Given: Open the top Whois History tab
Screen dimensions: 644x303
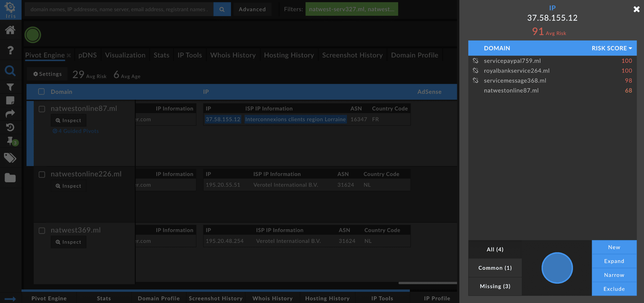Looking at the screenshot, I should point(233,55).
